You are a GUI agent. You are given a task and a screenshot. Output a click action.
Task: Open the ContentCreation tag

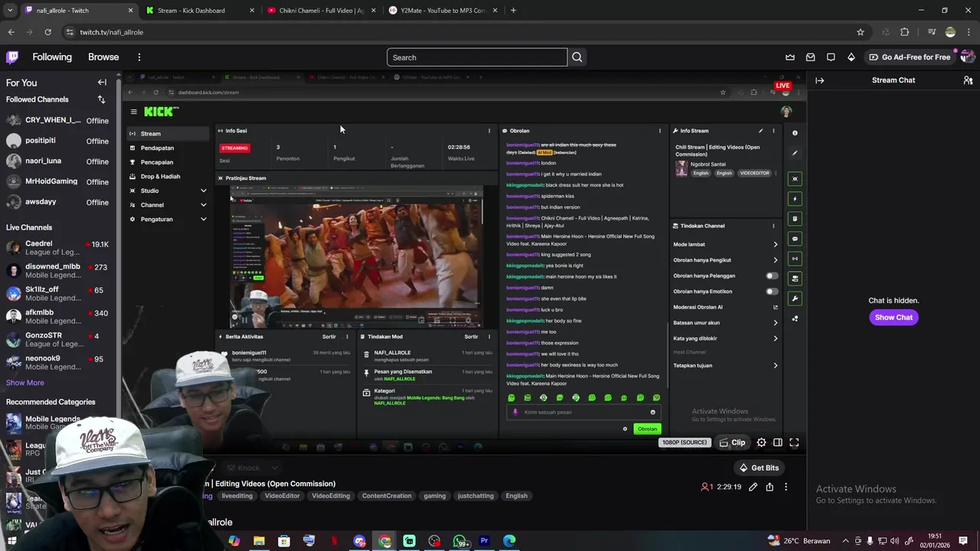coord(387,496)
